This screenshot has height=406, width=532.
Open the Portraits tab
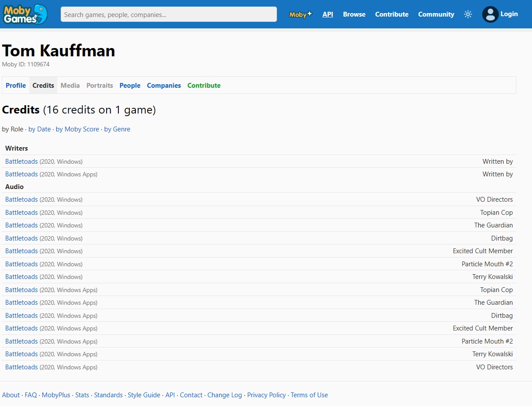[x=100, y=86]
